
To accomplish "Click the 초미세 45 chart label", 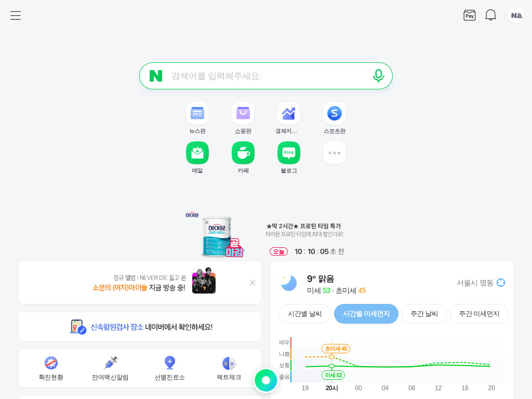I will coord(336,349).
